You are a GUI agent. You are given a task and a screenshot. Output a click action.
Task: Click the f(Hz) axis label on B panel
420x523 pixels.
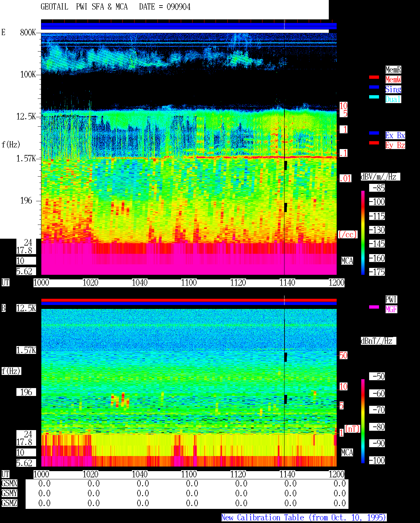(x=11, y=371)
